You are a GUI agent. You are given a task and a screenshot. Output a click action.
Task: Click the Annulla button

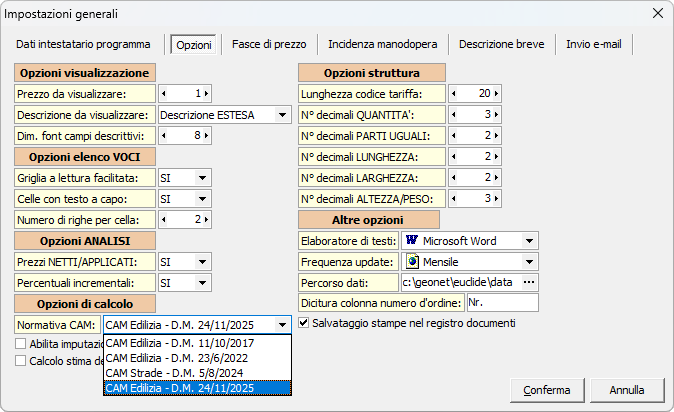pos(626,389)
